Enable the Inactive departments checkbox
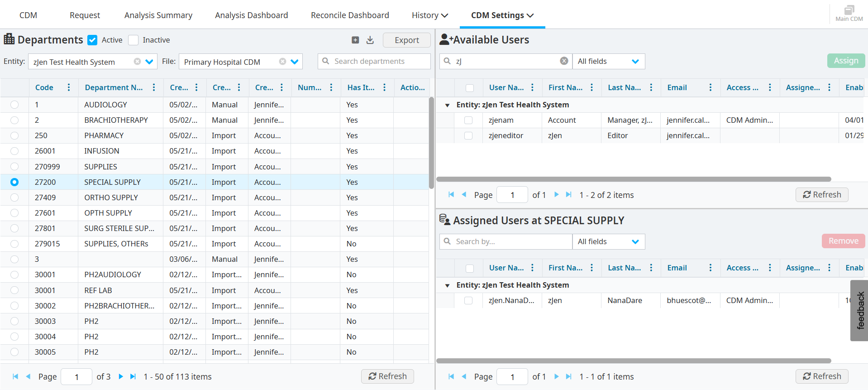868x390 pixels. click(x=133, y=40)
